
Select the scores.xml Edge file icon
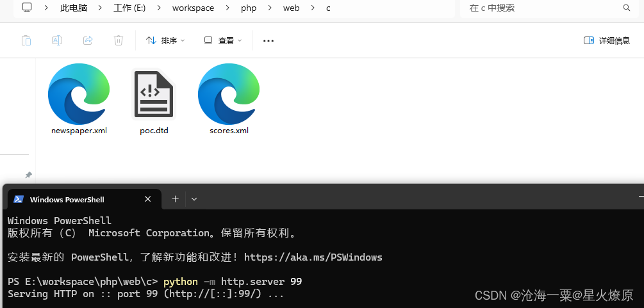coord(229,95)
